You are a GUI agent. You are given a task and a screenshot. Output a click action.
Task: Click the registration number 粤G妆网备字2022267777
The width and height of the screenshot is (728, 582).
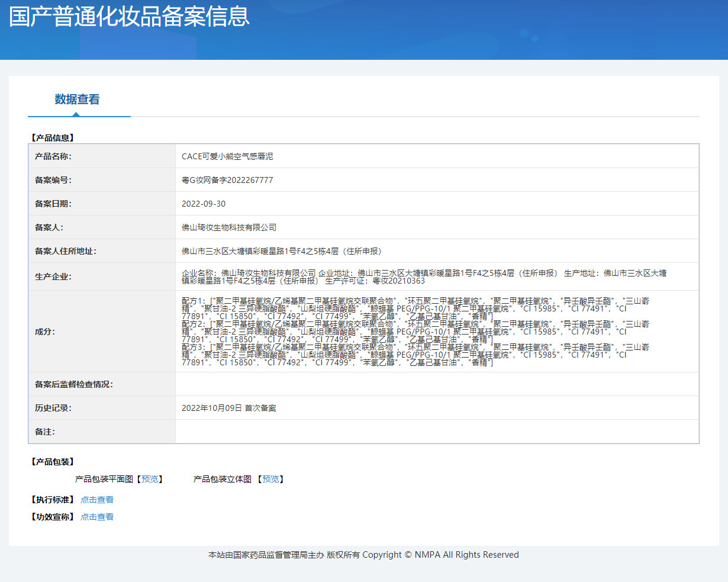coord(227,180)
